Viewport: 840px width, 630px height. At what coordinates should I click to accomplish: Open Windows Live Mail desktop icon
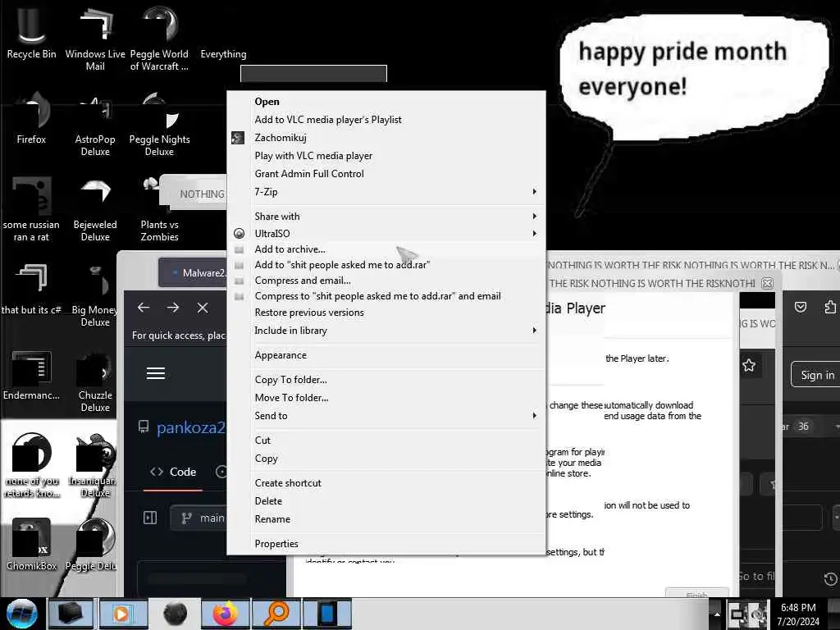click(95, 38)
